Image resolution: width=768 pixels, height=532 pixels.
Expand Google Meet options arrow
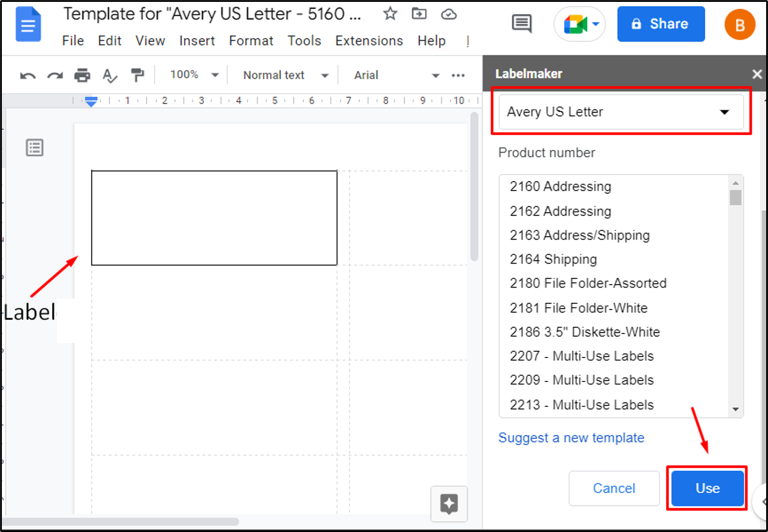coord(595,24)
